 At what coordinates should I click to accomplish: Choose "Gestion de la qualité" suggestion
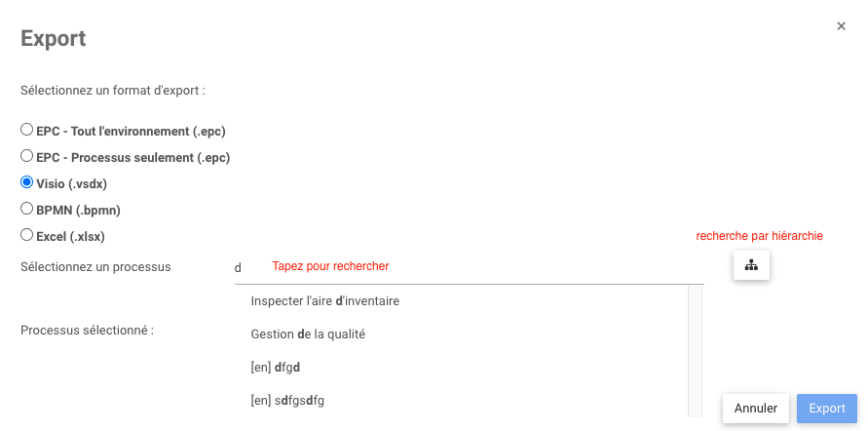click(308, 334)
